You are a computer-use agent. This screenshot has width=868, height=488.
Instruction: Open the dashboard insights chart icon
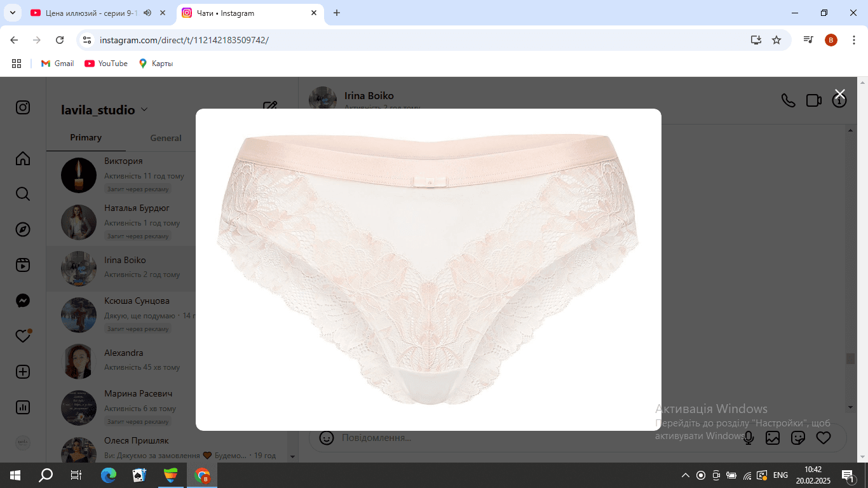tap(23, 407)
